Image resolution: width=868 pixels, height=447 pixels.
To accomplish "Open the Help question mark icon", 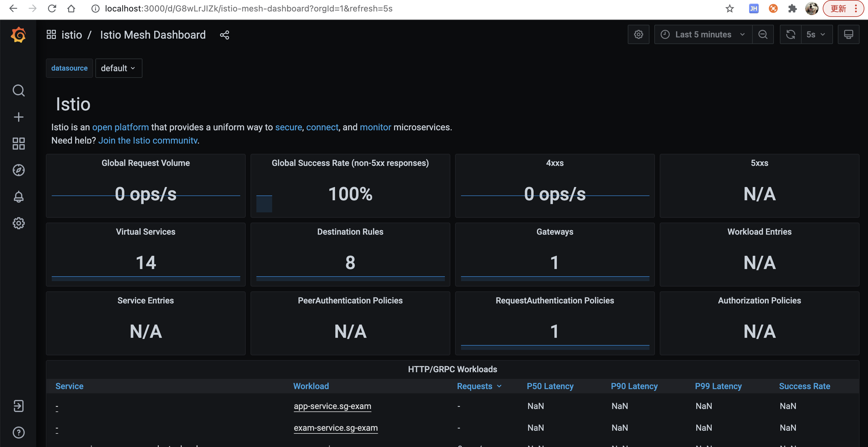I will 18,433.
